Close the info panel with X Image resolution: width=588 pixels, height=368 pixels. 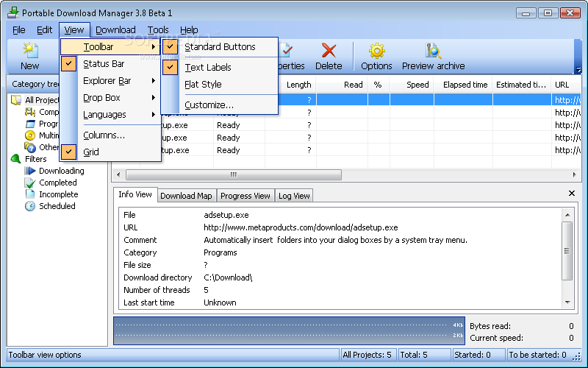coord(572,193)
